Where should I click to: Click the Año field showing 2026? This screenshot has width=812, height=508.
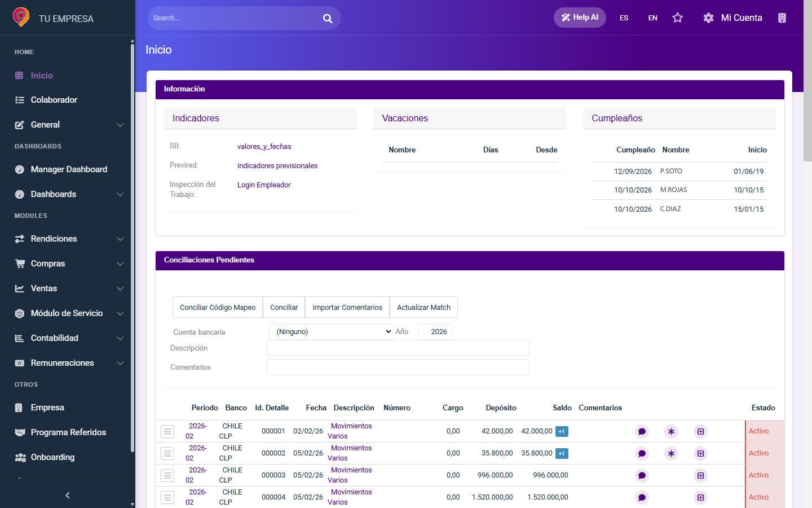435,332
